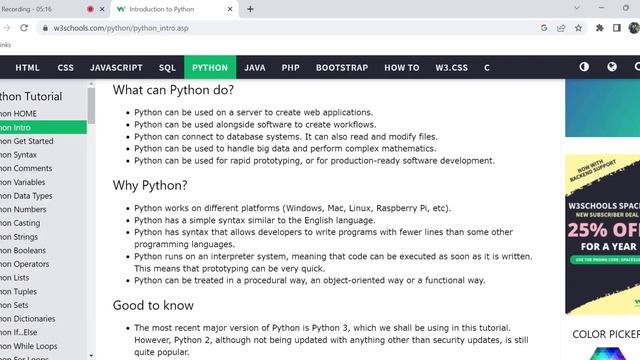The image size is (640, 360).
Task: Select the active PYTHON nav item
Action: pos(210,68)
